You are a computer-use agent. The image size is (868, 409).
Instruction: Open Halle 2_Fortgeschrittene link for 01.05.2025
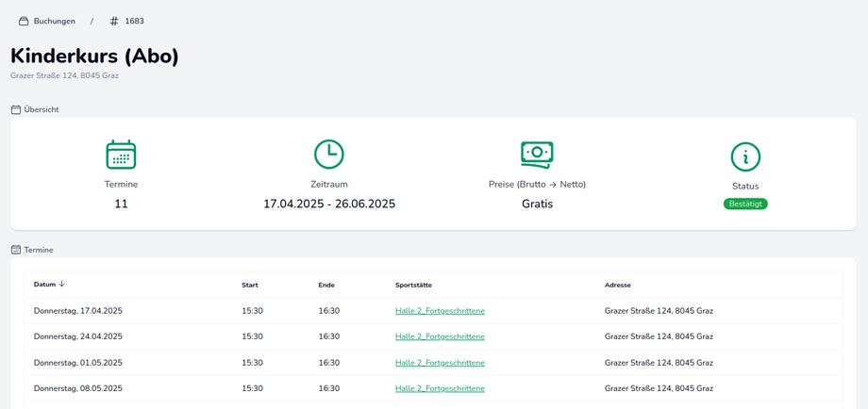pos(440,363)
